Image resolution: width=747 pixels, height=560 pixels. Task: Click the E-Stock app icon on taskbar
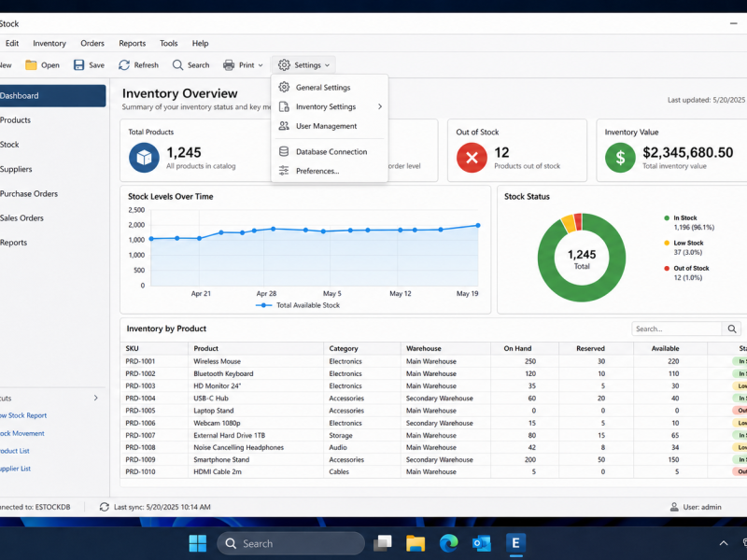(515, 543)
